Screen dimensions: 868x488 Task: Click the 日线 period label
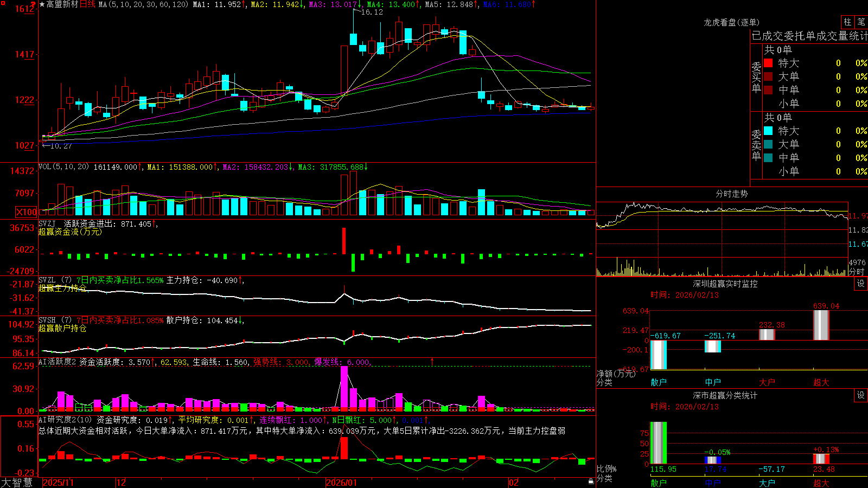(87, 4)
